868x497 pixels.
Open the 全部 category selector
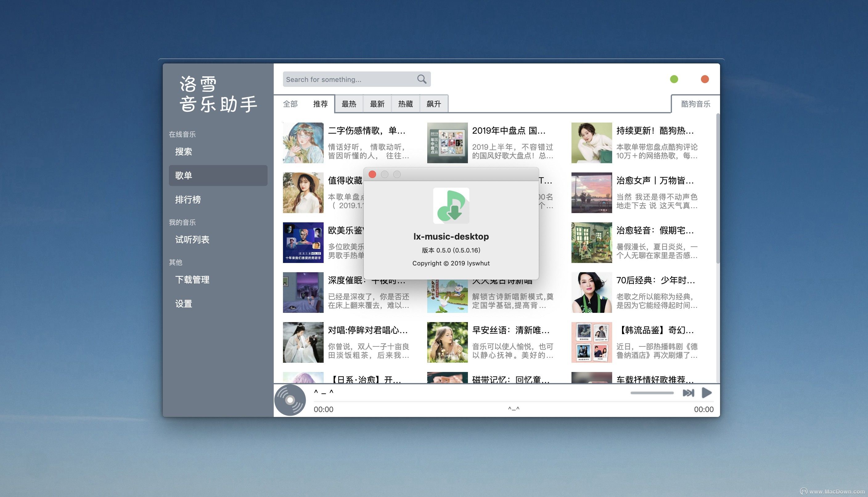290,104
